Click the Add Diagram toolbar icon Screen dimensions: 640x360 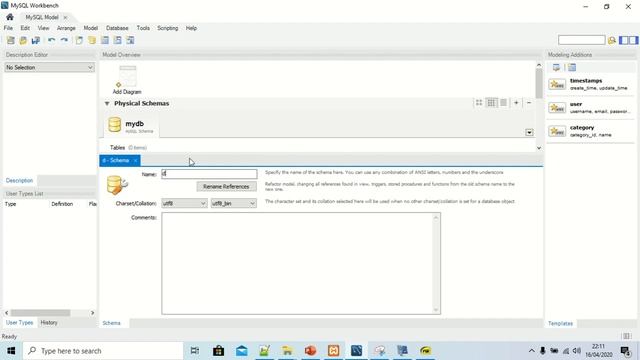point(79,40)
